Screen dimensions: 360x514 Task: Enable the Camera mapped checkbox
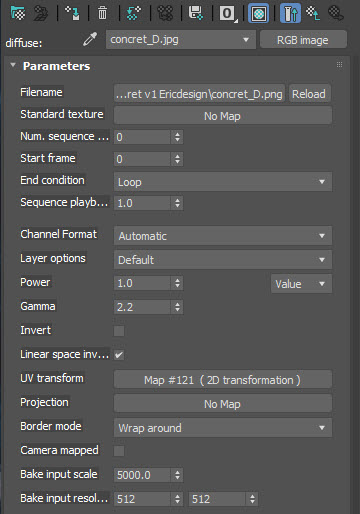tap(119, 451)
